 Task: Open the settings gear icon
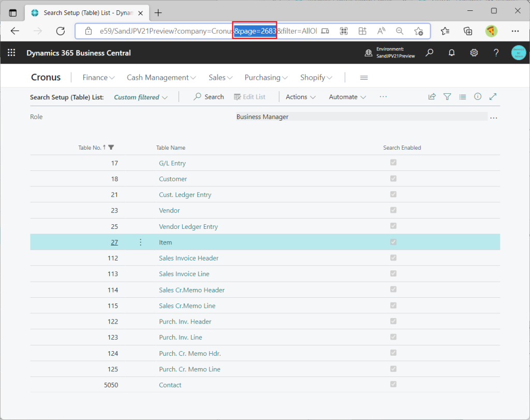coord(474,53)
